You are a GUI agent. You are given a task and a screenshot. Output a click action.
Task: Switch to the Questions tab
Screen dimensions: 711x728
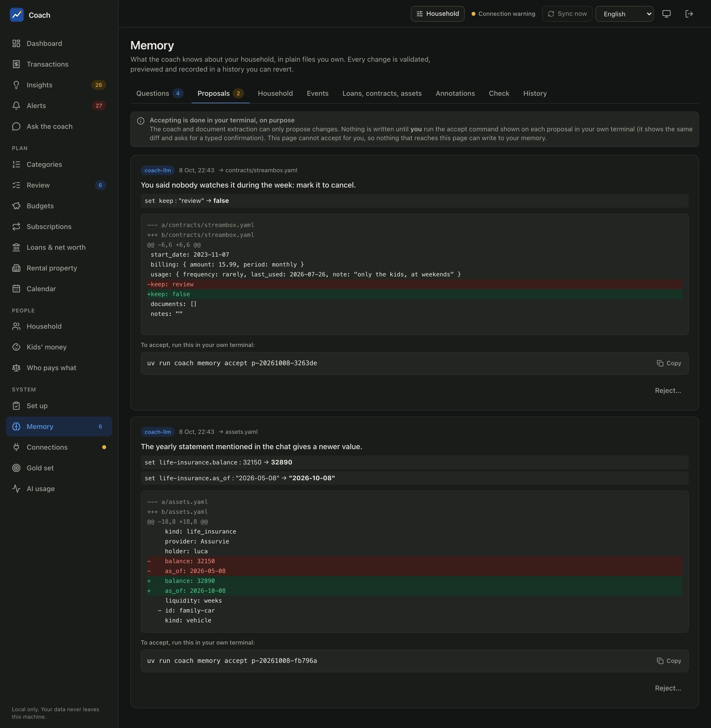pos(159,93)
